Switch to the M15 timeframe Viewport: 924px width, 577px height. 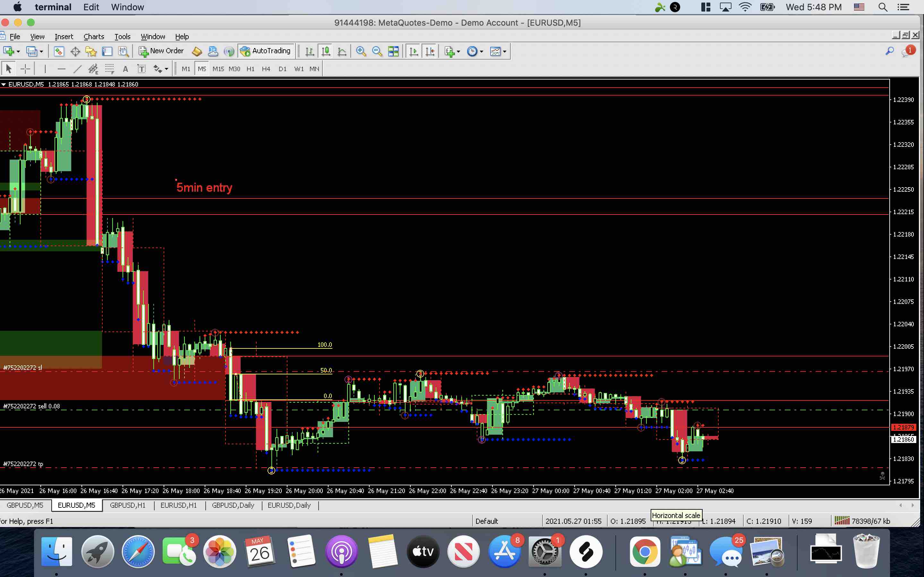[218, 69]
